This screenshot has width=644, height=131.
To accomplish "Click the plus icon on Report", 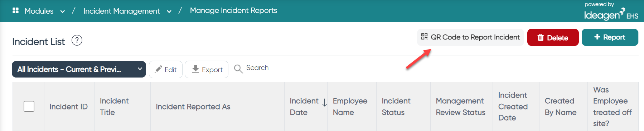I will (x=597, y=37).
